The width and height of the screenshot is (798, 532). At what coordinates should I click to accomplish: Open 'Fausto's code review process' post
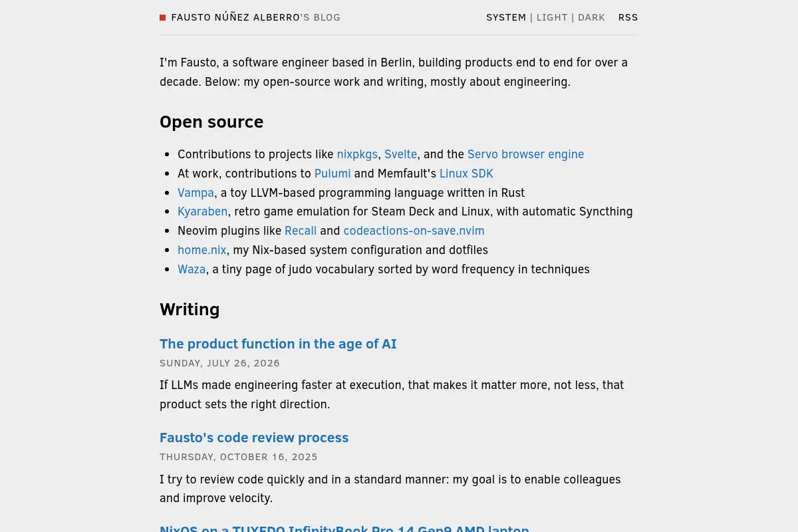coord(254,438)
